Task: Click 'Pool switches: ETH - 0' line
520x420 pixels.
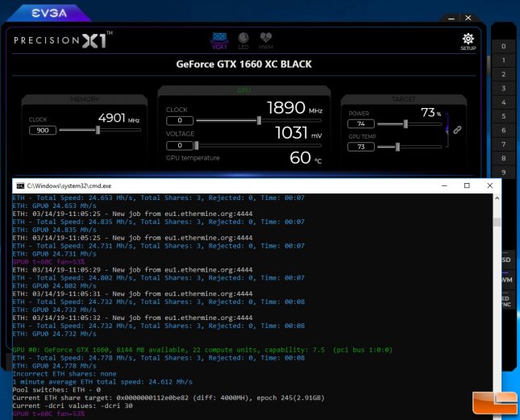Action: [56, 390]
